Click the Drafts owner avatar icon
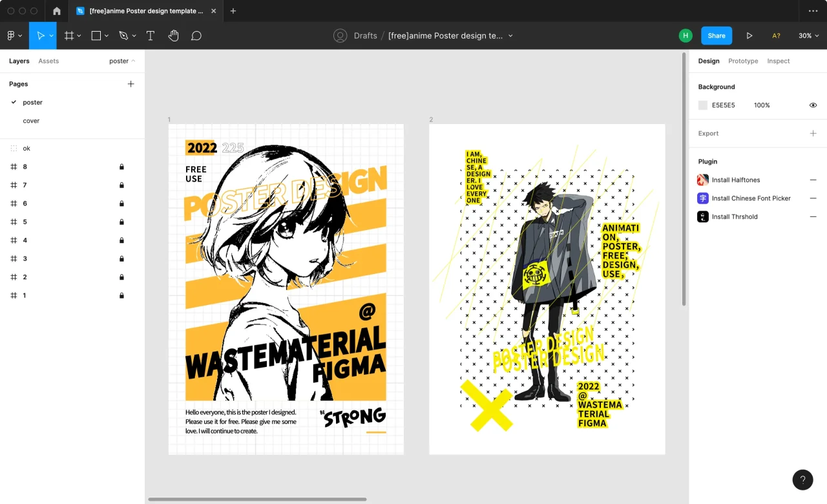The width and height of the screenshot is (827, 504). (340, 36)
